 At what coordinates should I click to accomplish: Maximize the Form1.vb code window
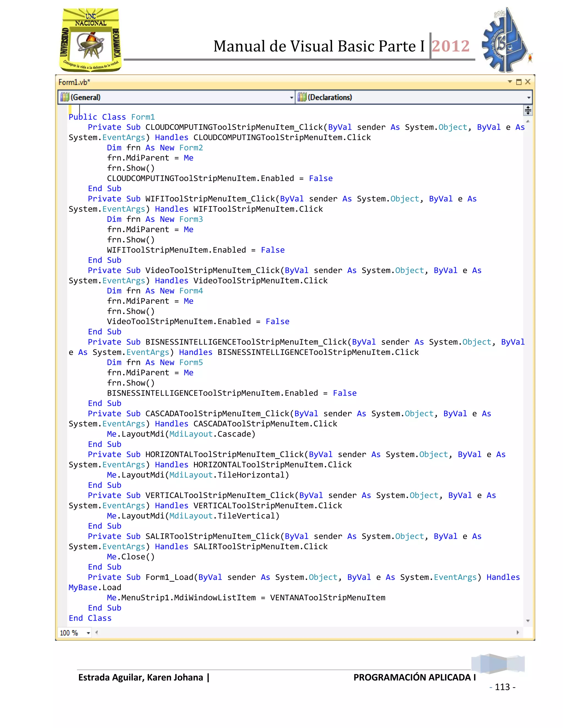519,82
